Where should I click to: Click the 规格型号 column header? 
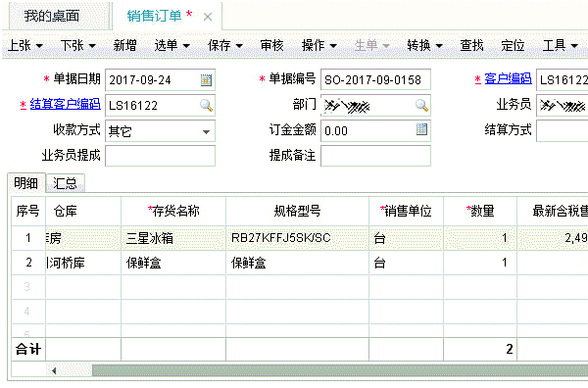tap(297, 211)
